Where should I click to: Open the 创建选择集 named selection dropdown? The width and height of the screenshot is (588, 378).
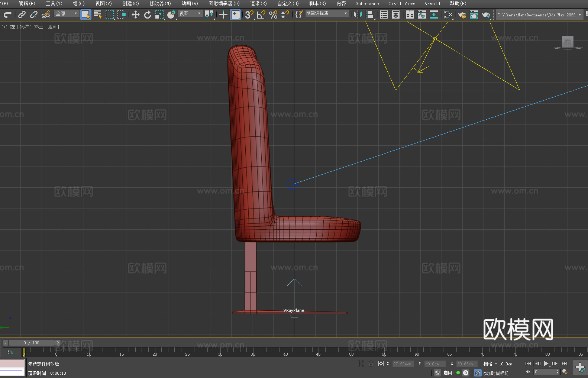[327, 13]
